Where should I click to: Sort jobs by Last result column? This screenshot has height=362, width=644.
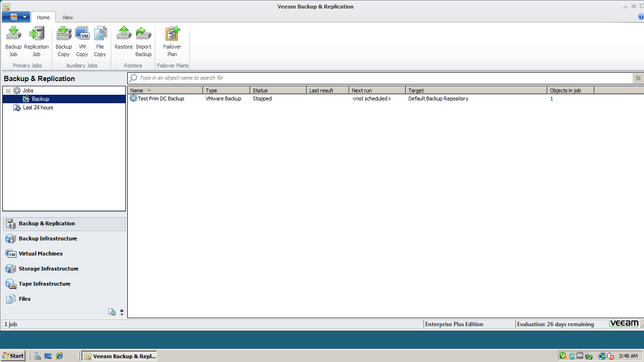point(328,90)
